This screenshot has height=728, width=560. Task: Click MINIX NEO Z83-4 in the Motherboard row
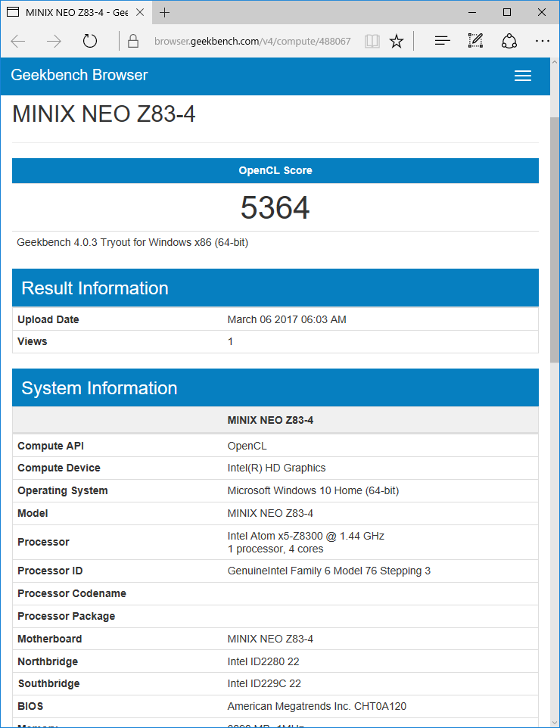click(270, 639)
